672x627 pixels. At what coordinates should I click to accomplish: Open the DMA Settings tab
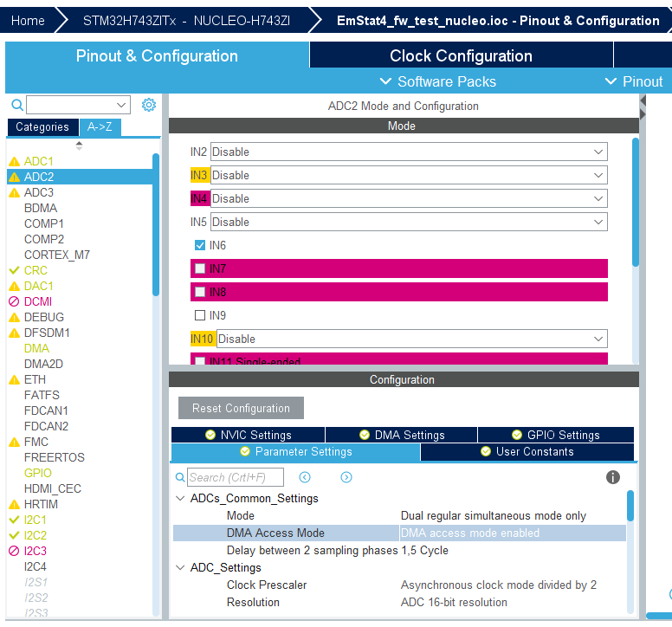402,435
